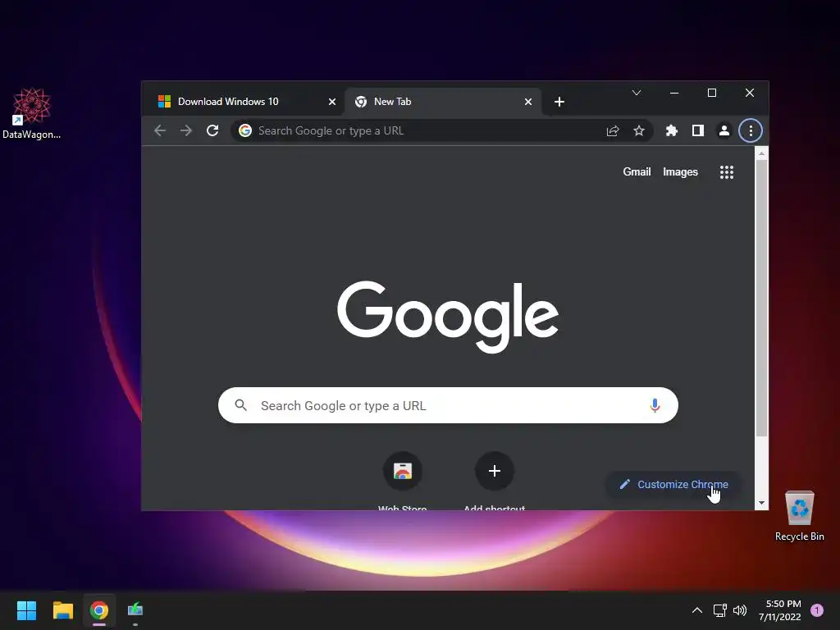This screenshot has height=630, width=840.
Task: Click the scrollbar down arrow in Chrome
Action: pyautogui.click(x=761, y=503)
